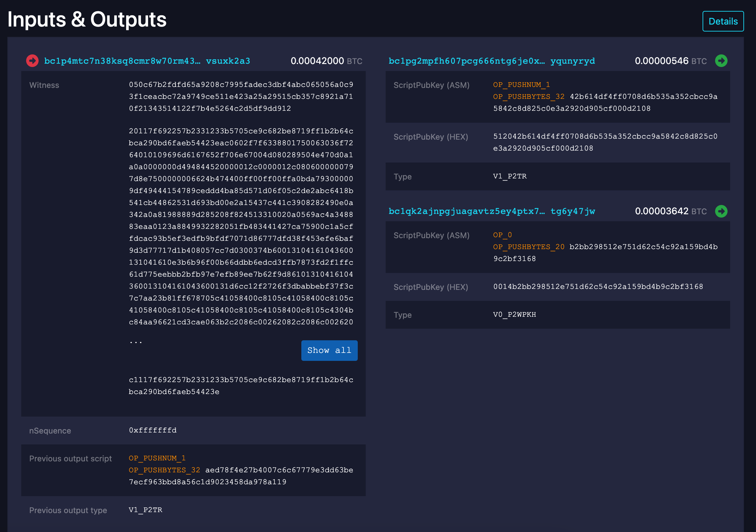This screenshot has width=756, height=532.
Task: Click the OP_PUSHNUM_1 opcode in previous output script
Action: click(x=157, y=458)
